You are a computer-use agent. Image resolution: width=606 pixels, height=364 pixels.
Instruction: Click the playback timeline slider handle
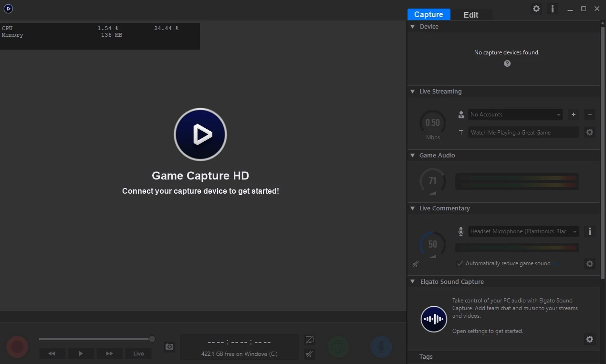152,339
